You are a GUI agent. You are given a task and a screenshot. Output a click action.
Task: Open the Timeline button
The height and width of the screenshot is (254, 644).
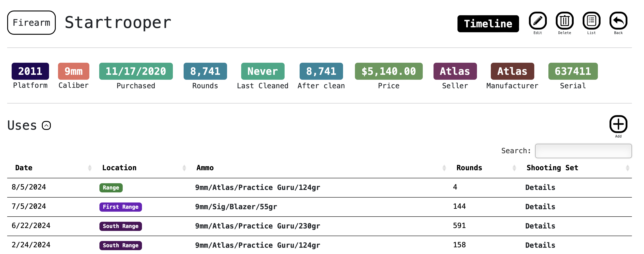pos(488,24)
